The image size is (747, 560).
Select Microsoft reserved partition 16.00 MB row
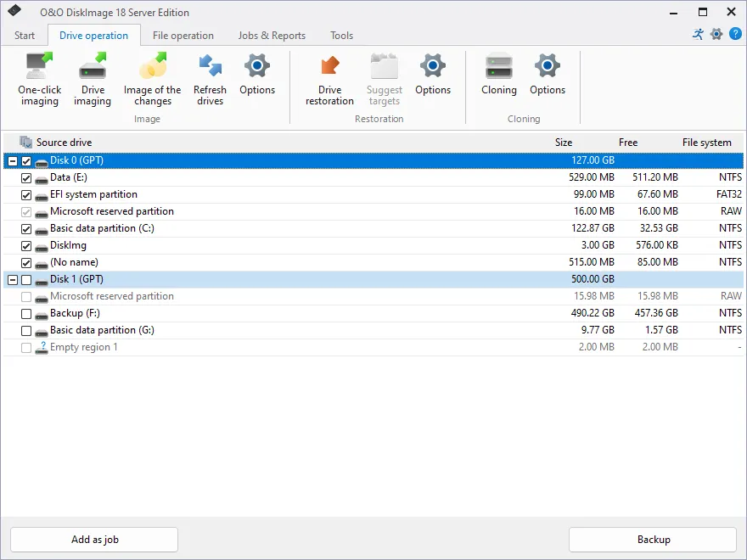pyautogui.click(x=373, y=211)
